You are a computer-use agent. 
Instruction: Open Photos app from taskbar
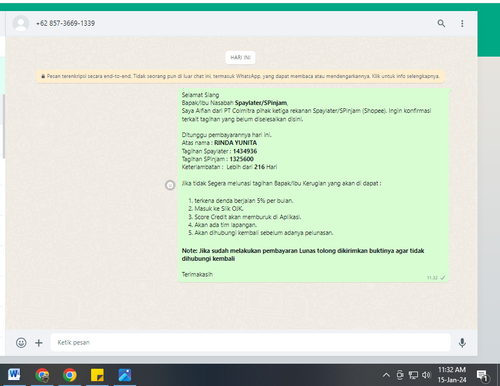tap(125, 375)
